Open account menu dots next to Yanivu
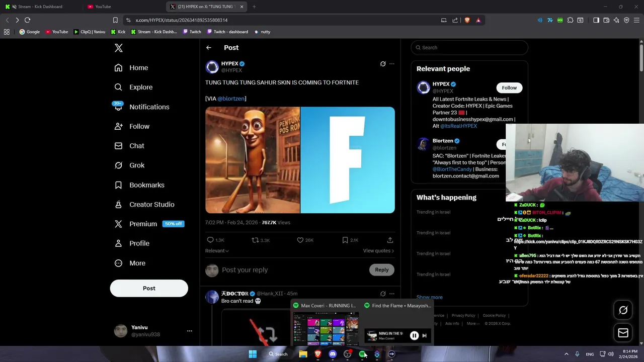644x362 pixels. click(190, 331)
